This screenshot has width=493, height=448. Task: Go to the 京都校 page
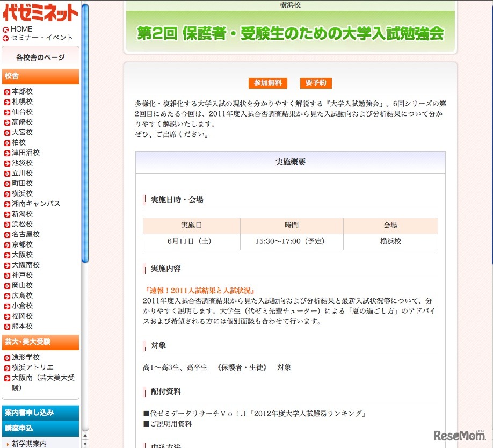[20, 244]
